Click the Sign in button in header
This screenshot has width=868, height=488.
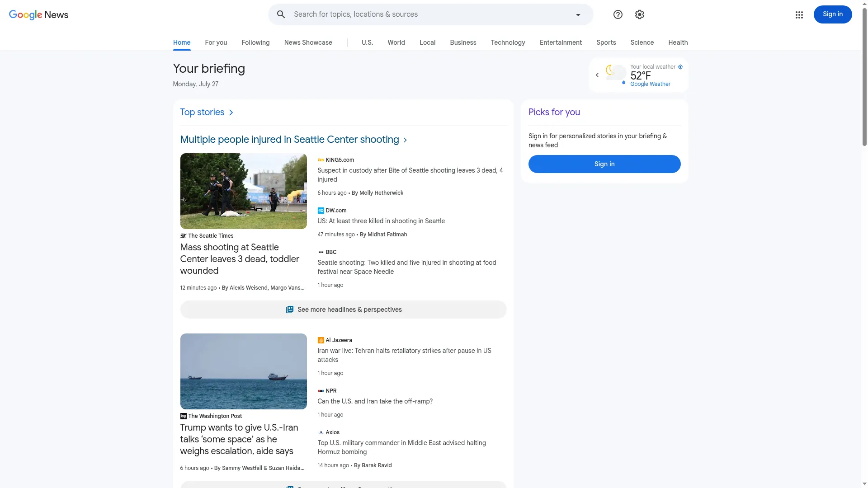pyautogui.click(x=832, y=14)
